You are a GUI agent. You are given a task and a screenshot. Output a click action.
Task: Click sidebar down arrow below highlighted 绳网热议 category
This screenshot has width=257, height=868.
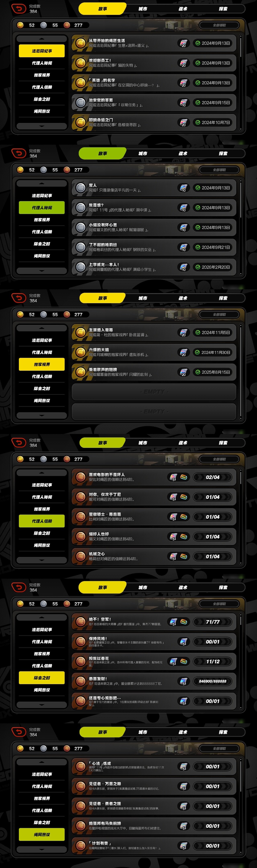pyautogui.click(x=42, y=849)
